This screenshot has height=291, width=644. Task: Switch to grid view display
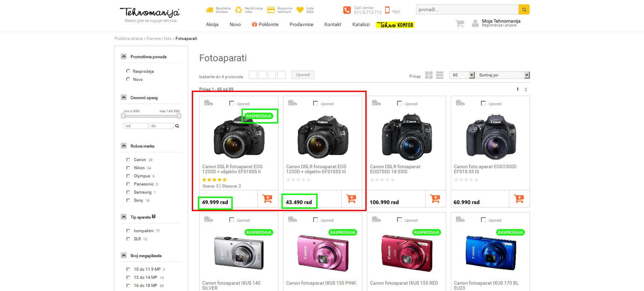(x=429, y=75)
